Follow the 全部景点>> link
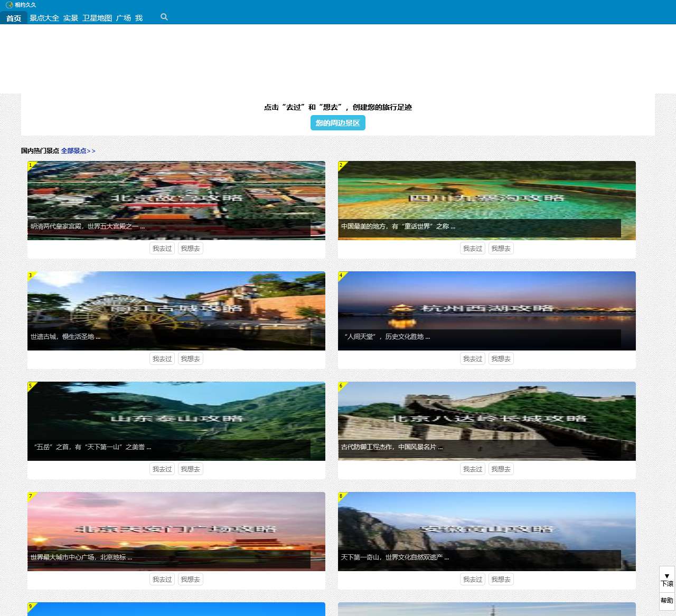 tap(78, 151)
